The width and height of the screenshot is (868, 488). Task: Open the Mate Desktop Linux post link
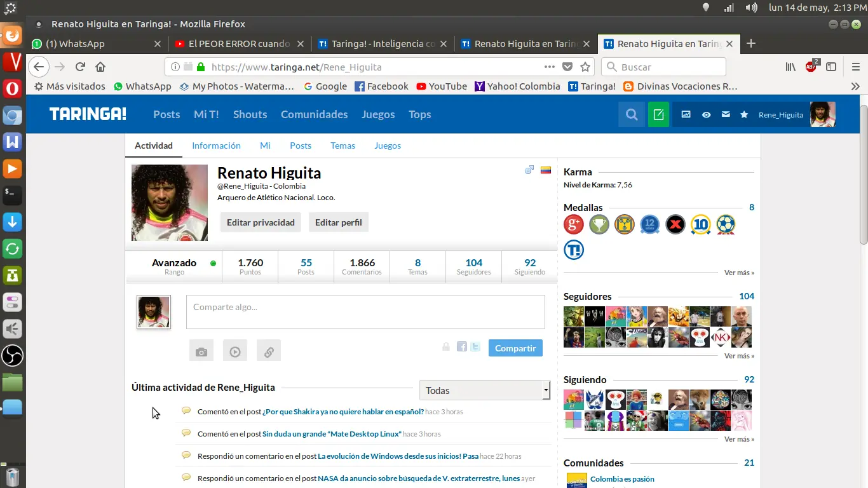(x=332, y=434)
